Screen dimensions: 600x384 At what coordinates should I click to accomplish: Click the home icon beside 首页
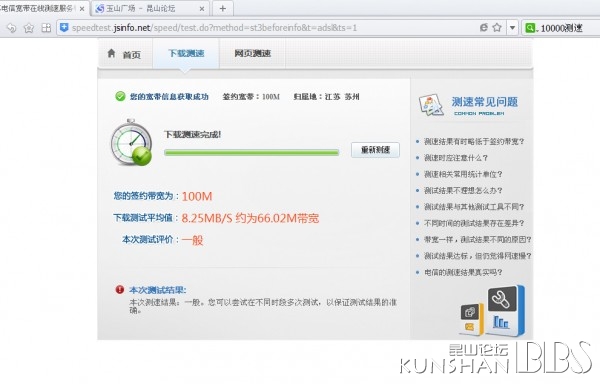pyautogui.click(x=111, y=53)
